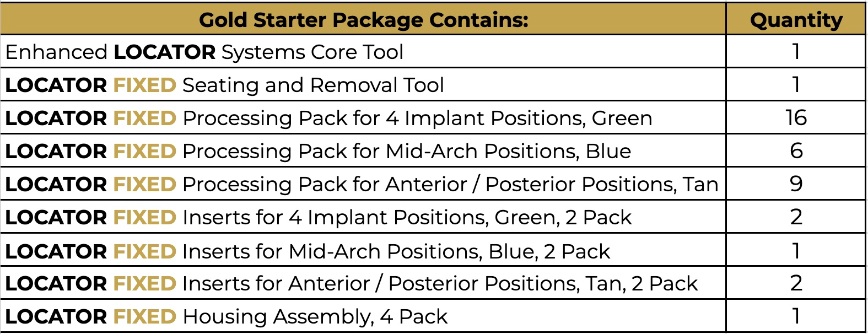Select the quantity 6 cell
The height and width of the screenshot is (334, 868).
(796, 150)
